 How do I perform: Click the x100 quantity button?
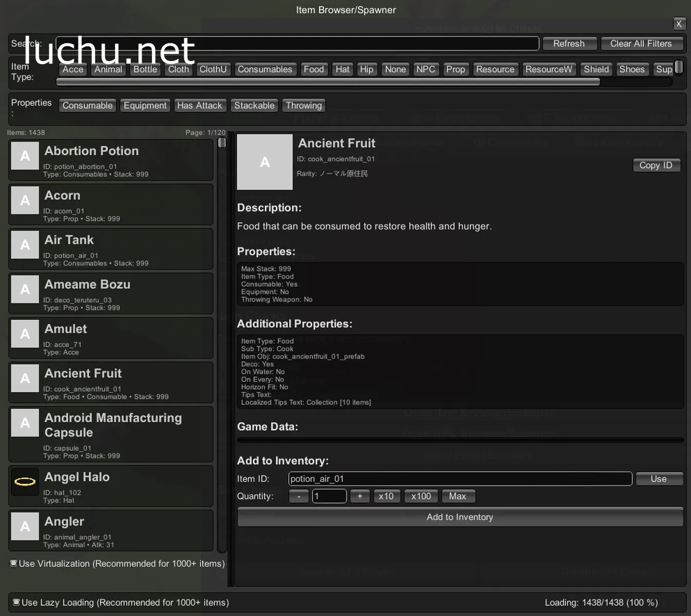[x=421, y=496]
